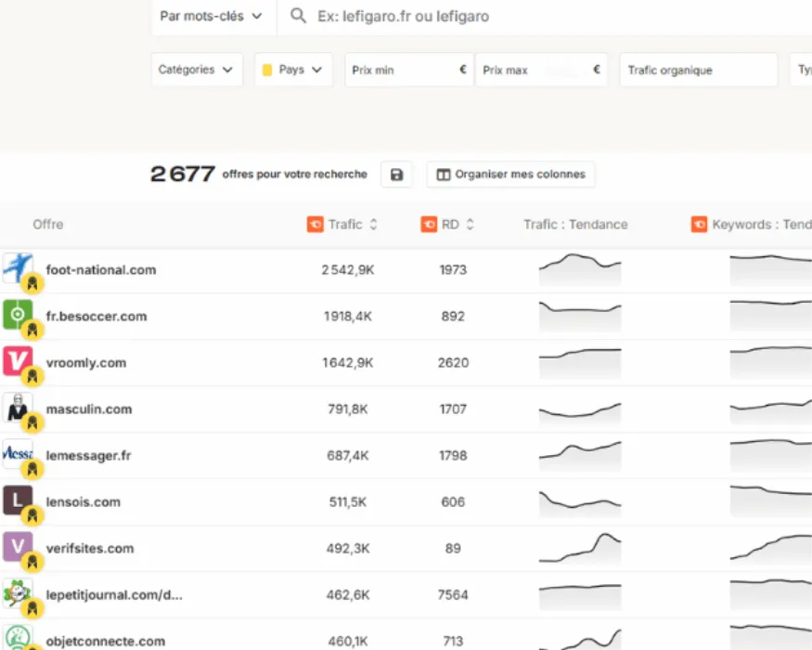Click orange icon beside RD header
This screenshot has width=812, height=650.
[429, 225]
